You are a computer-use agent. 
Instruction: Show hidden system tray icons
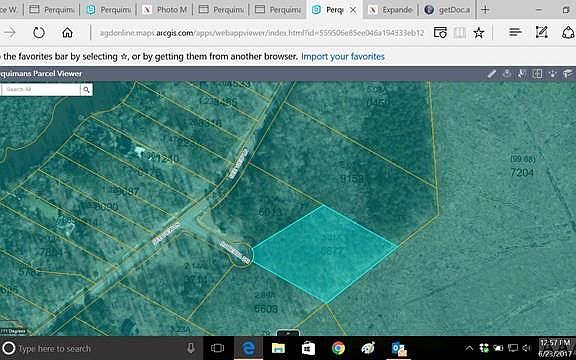point(469,348)
